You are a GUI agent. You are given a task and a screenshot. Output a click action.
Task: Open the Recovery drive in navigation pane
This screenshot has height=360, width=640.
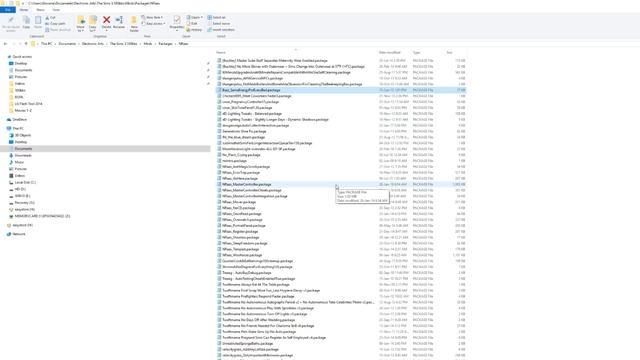click(x=22, y=202)
